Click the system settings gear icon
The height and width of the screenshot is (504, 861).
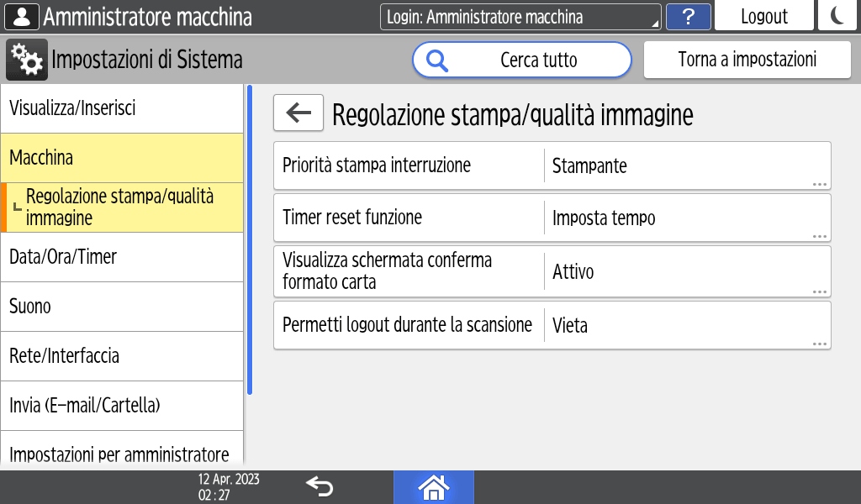tap(26, 60)
